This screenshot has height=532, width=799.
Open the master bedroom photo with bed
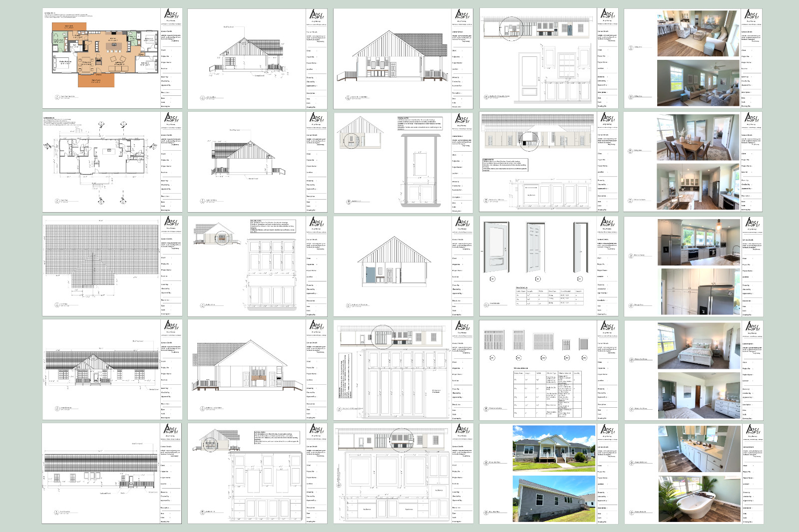[699, 346]
